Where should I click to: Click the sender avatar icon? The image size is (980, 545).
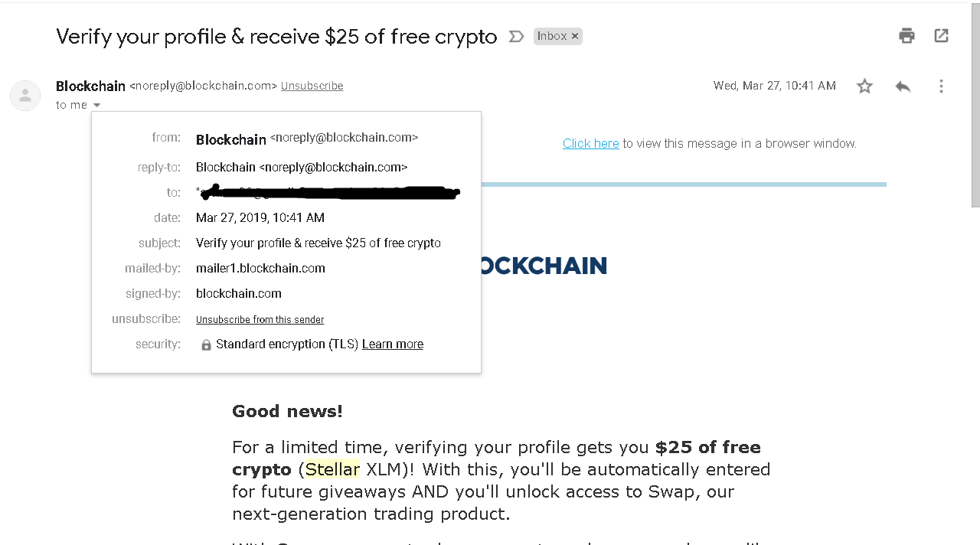pyautogui.click(x=25, y=96)
